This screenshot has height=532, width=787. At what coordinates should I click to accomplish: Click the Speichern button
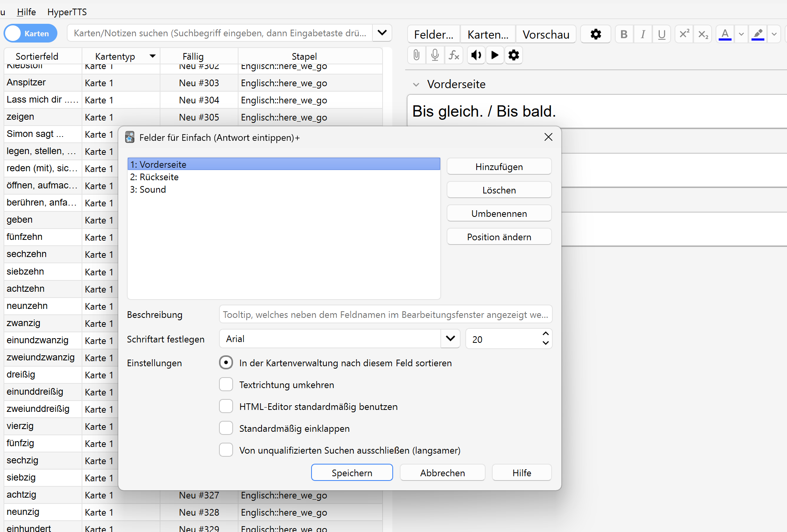tap(352, 473)
